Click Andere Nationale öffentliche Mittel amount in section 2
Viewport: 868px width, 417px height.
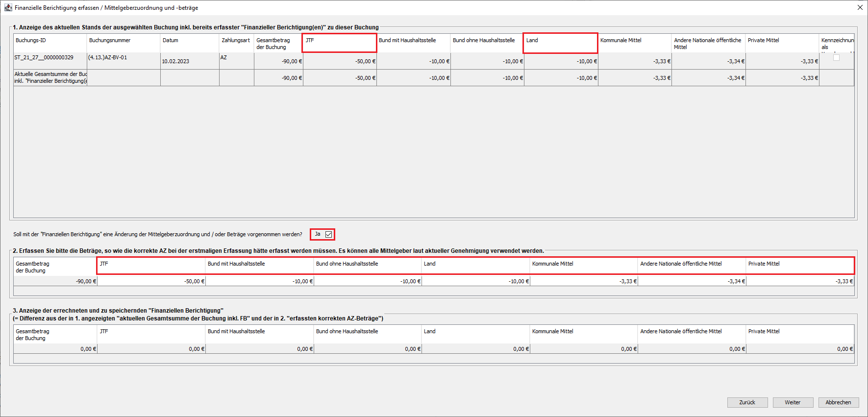click(x=692, y=281)
